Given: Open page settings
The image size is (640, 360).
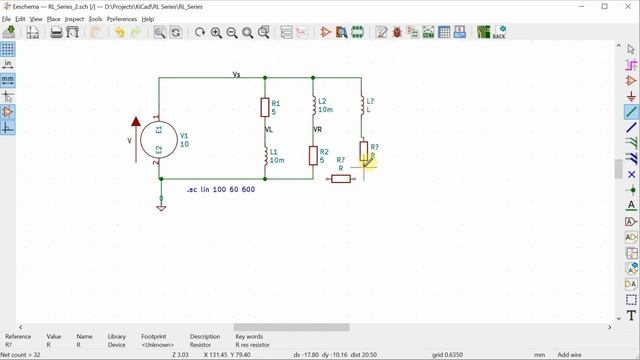Looking at the screenshot, I should [x=33, y=32].
